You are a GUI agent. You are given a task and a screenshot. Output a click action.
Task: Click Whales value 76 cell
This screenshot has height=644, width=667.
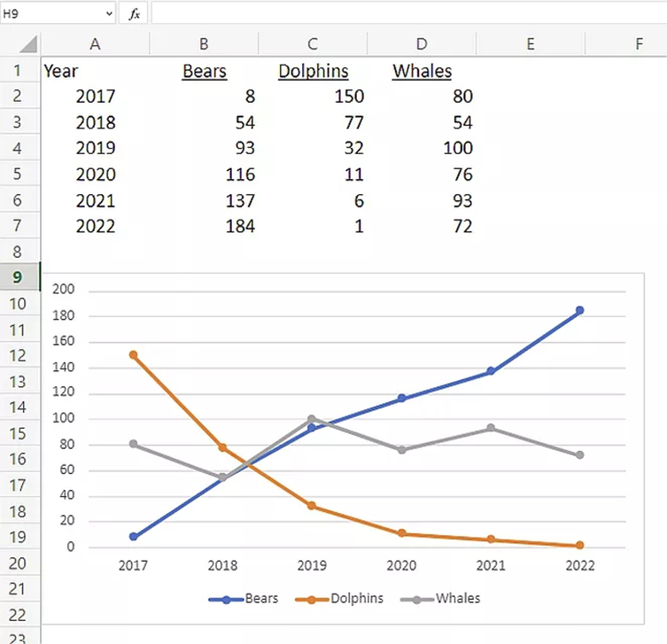point(422,175)
